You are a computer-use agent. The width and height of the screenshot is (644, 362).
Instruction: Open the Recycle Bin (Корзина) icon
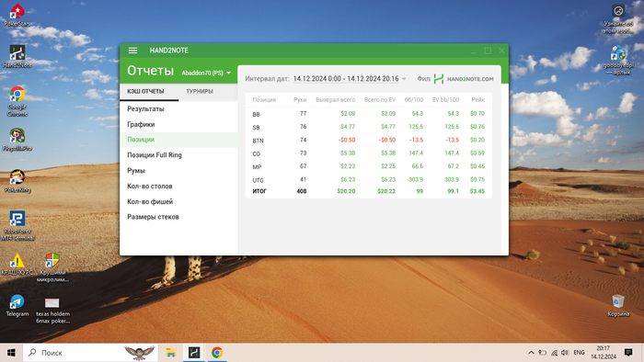pos(618,305)
